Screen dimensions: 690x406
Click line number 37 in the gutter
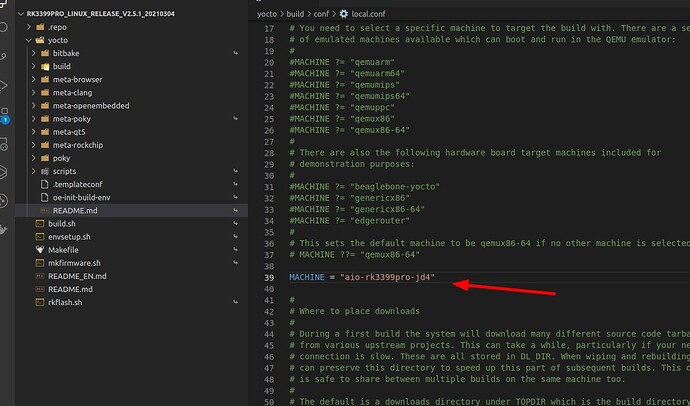269,255
